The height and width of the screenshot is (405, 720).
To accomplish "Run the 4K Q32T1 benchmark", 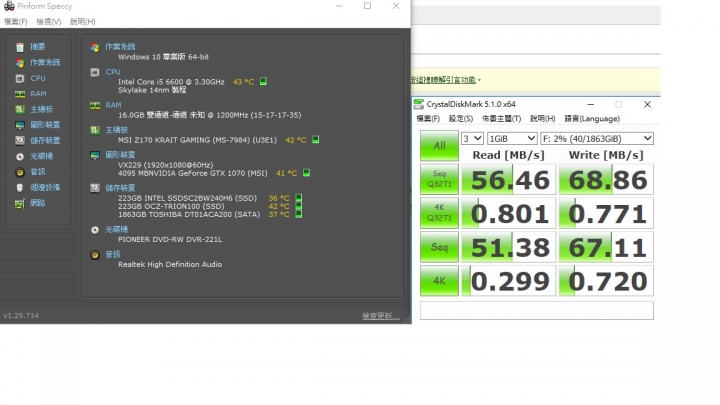I will pyautogui.click(x=439, y=213).
